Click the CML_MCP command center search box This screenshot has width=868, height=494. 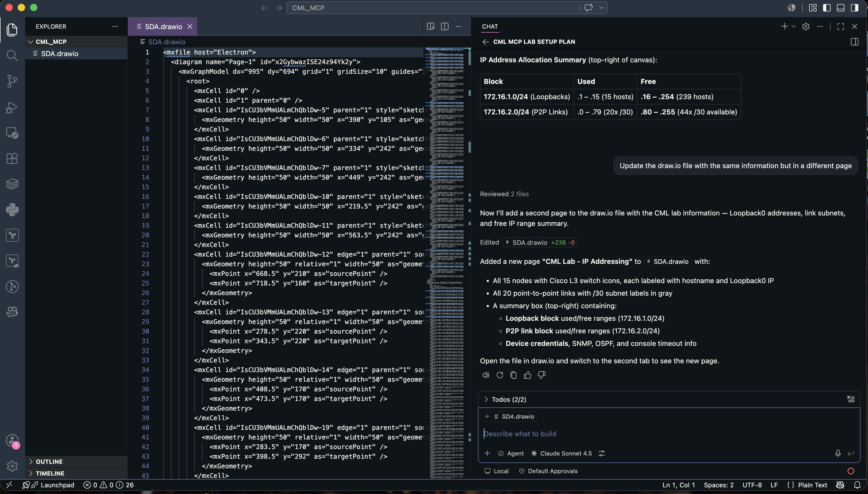click(x=433, y=7)
